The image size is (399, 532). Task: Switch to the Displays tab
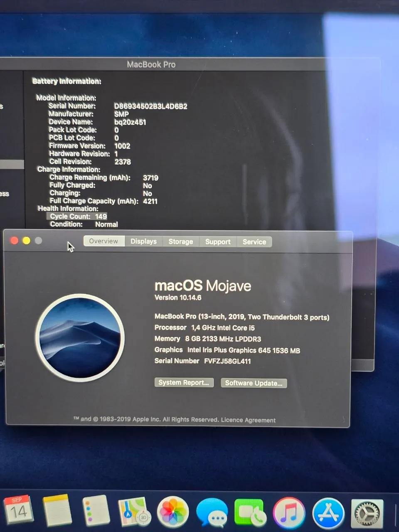143,241
